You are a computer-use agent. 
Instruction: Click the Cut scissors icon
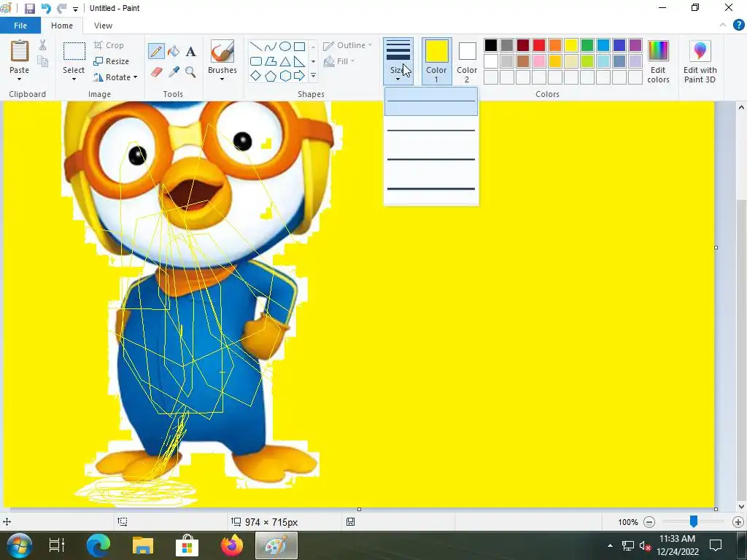point(43,45)
